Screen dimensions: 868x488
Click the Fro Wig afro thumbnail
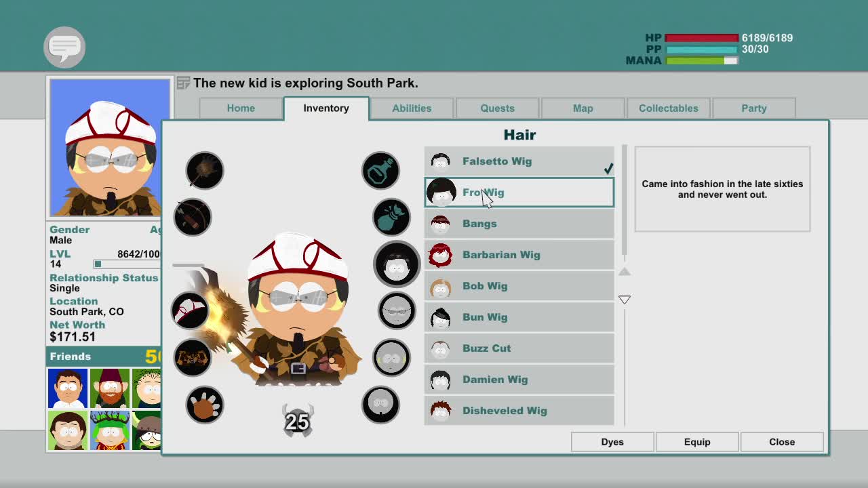441,192
